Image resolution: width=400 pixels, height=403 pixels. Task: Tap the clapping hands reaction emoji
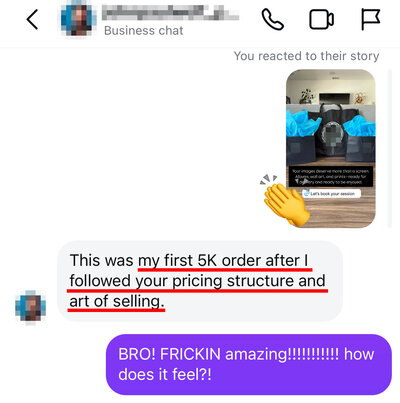coord(285,200)
